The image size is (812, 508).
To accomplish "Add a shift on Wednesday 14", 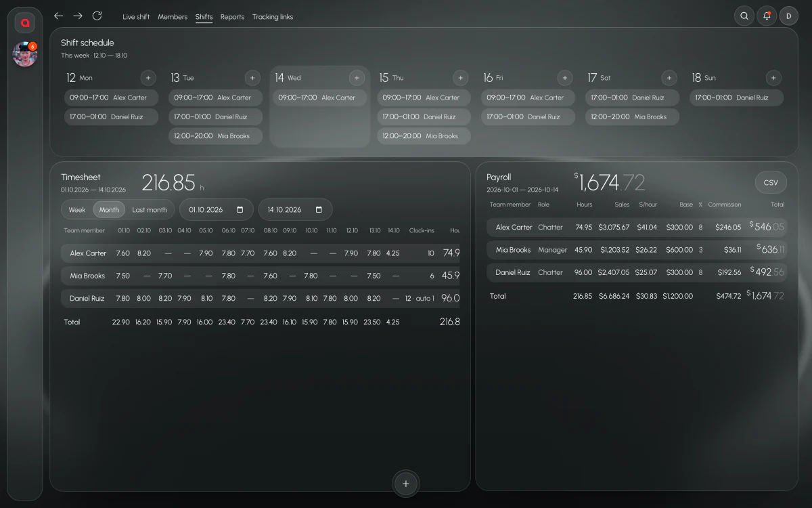I will [357, 78].
